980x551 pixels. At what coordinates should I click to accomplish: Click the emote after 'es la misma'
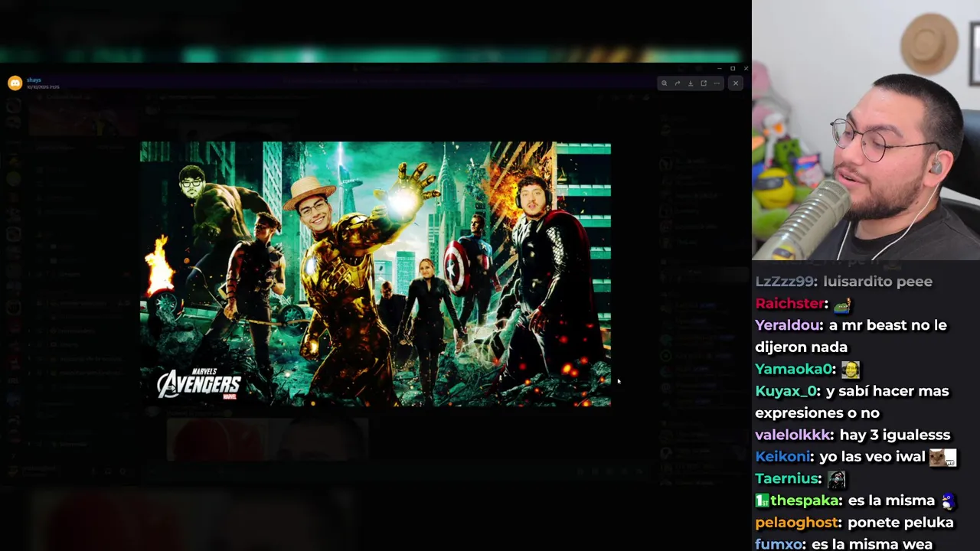point(948,501)
